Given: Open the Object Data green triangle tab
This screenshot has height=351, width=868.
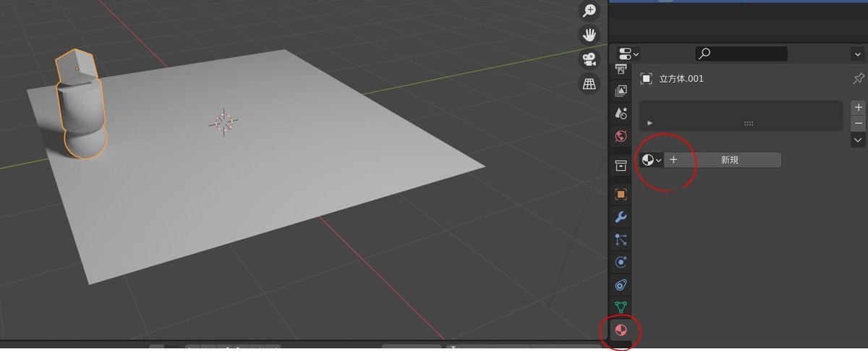Looking at the screenshot, I should (621, 308).
